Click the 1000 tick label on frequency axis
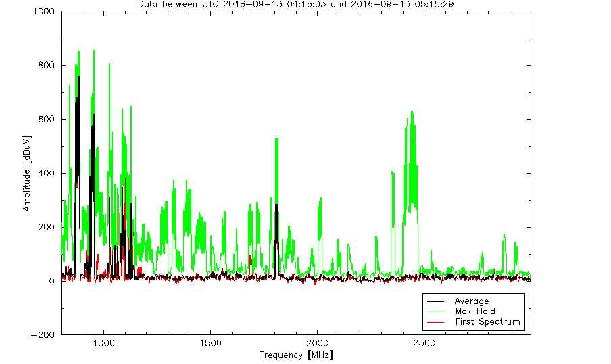611x364 pixels. point(103,343)
